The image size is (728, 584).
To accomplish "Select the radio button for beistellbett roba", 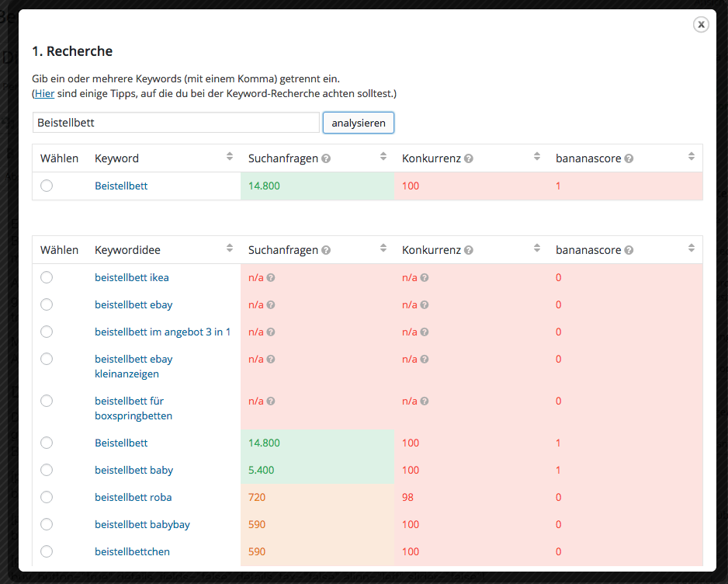I will (x=47, y=497).
